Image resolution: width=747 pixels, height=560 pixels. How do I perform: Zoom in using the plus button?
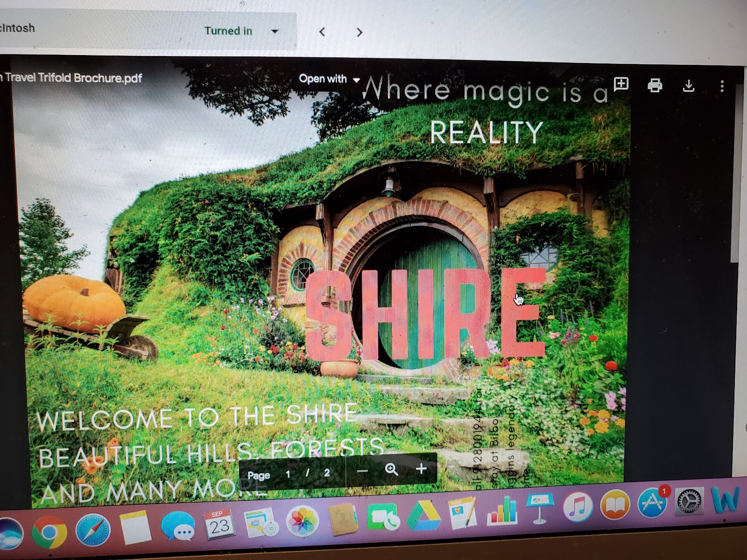pos(421,469)
